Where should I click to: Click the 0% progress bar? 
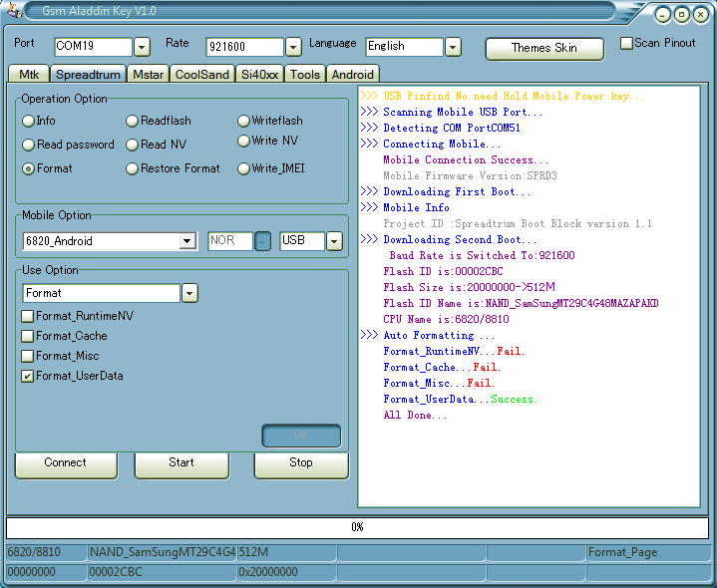pyautogui.click(x=357, y=527)
